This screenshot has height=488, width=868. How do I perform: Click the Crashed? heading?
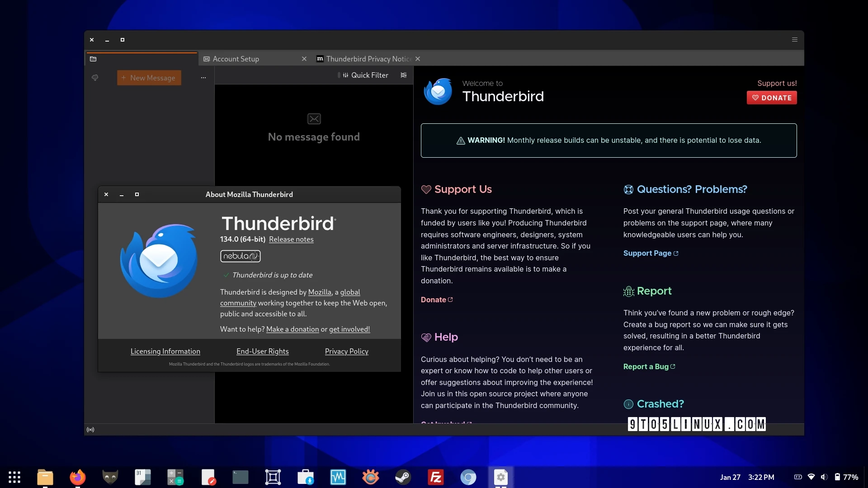[654, 404]
